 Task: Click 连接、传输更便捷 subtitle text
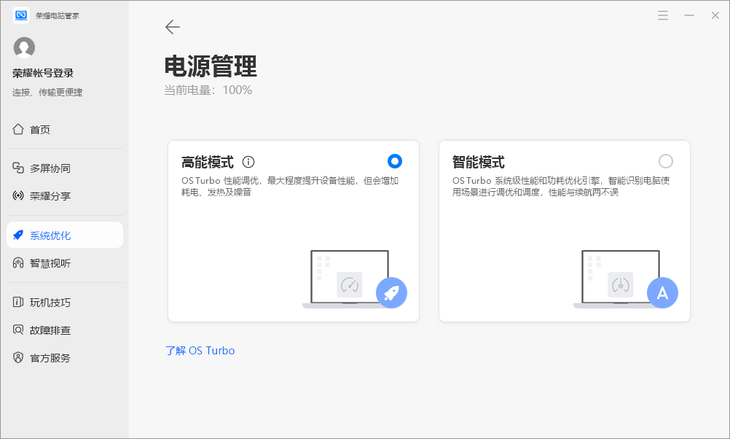pos(47,92)
